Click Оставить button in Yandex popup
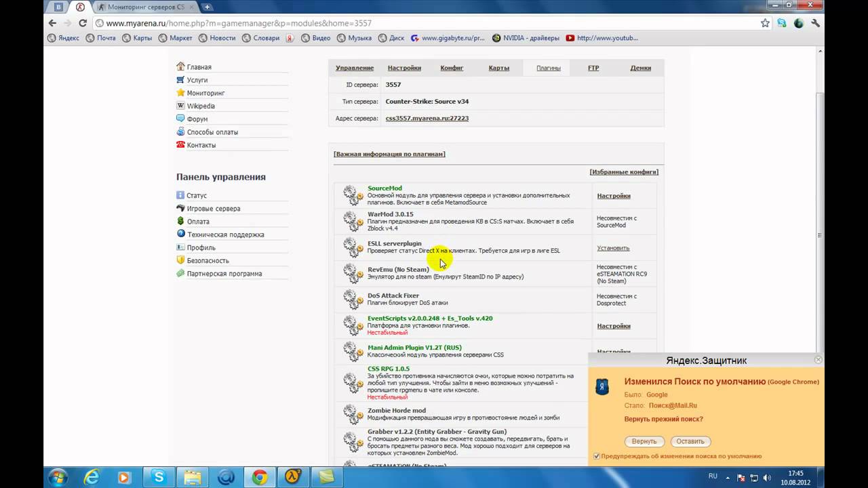Screen dimensions: 868x488 pyautogui.click(x=690, y=441)
